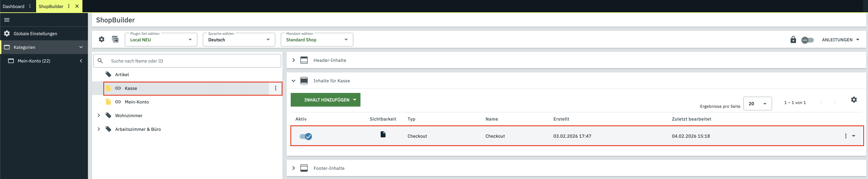Open the three-dot menu for Kasse

276,88
